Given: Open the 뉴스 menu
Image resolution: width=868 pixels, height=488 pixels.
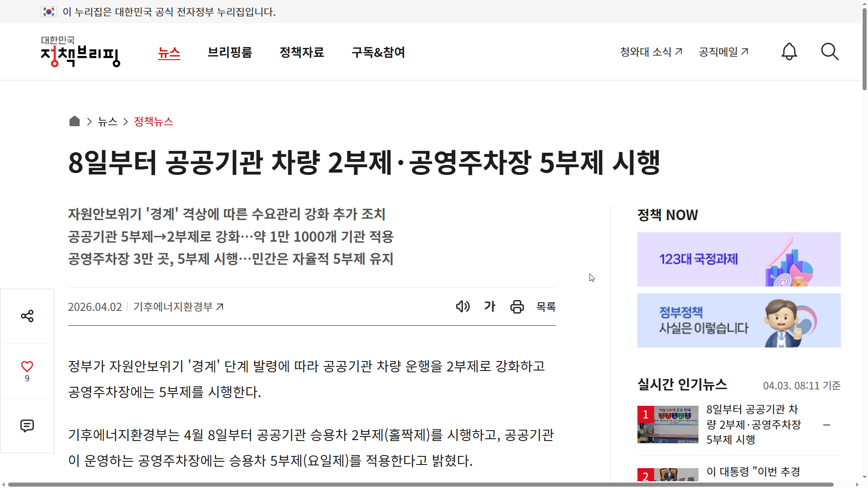Looking at the screenshot, I should pyautogui.click(x=169, y=52).
